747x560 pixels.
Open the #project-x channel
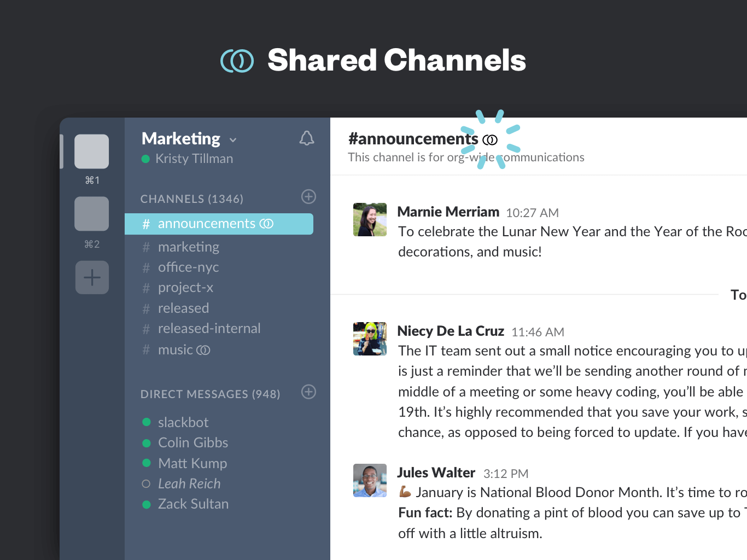[x=185, y=287]
